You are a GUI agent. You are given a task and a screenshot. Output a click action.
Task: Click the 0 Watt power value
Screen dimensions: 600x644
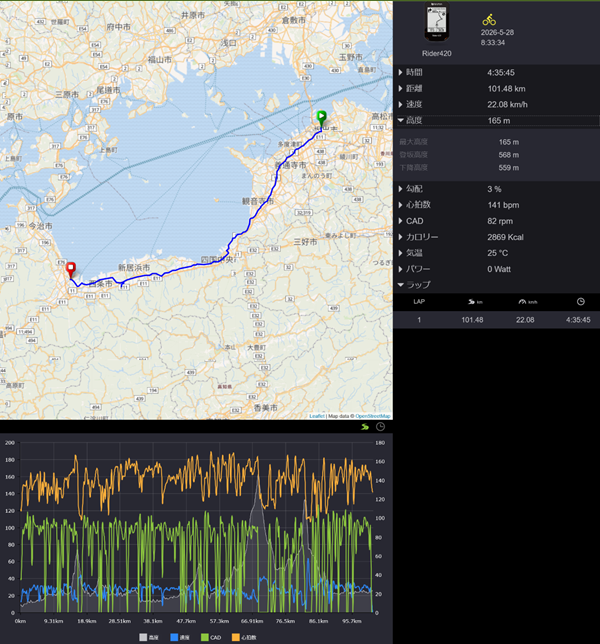pos(499,269)
